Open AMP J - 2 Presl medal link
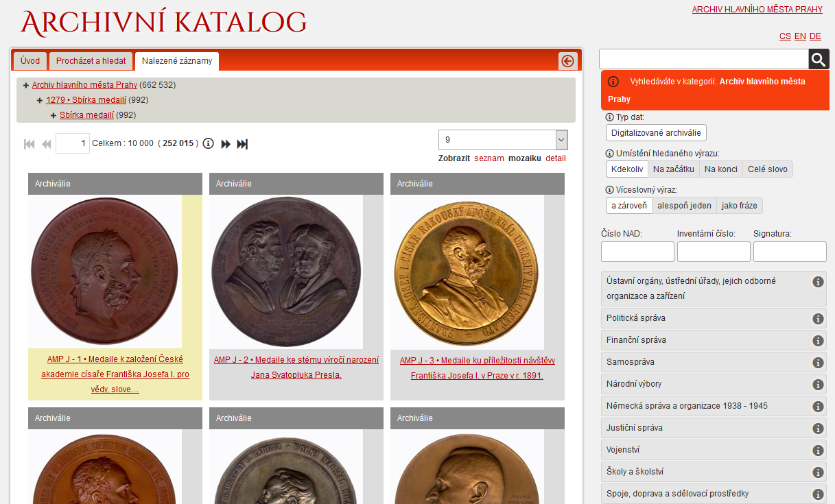Image resolution: width=835 pixels, height=504 pixels. click(x=296, y=368)
